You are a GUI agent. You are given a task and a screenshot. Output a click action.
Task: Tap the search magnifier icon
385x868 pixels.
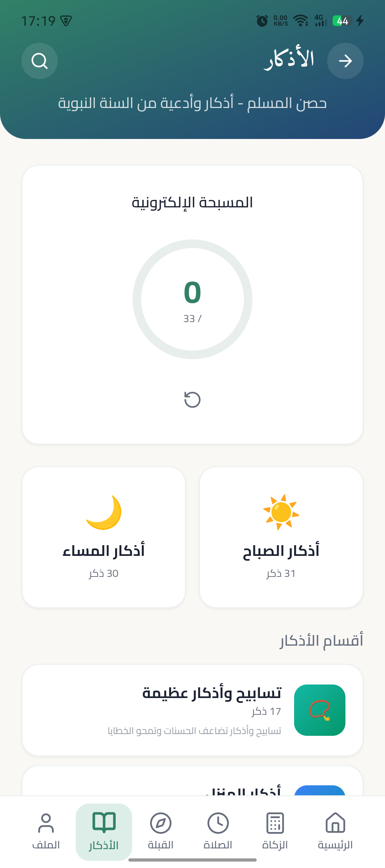40,61
